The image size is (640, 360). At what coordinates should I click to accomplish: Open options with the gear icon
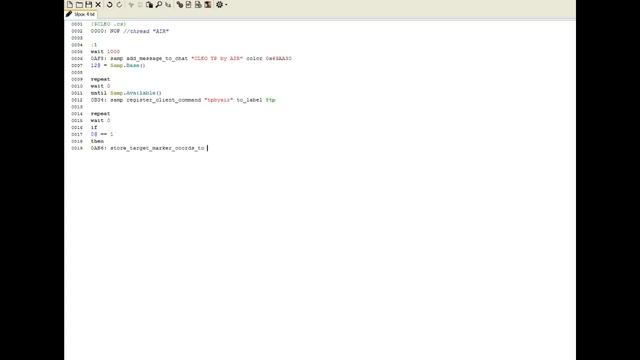click(220, 4)
